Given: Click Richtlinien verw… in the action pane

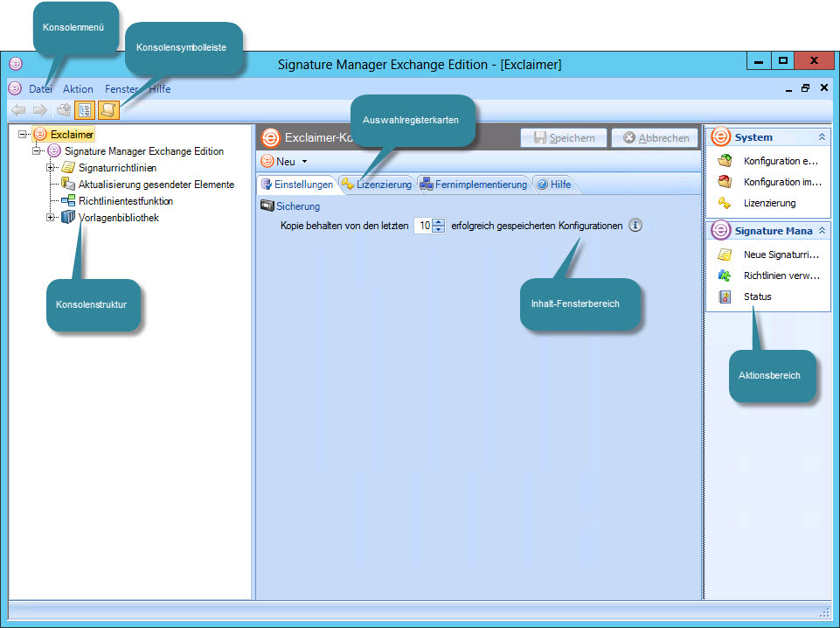Looking at the screenshot, I should click(782, 276).
